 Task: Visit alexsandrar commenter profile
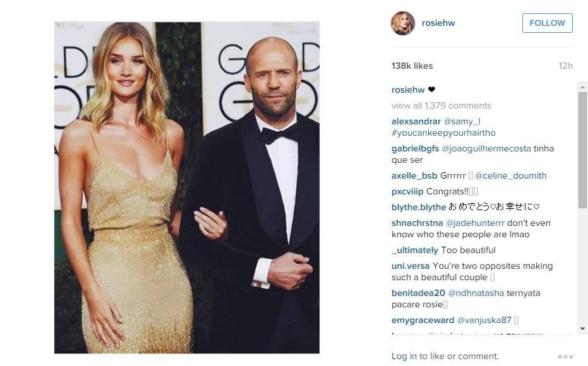pyautogui.click(x=416, y=121)
